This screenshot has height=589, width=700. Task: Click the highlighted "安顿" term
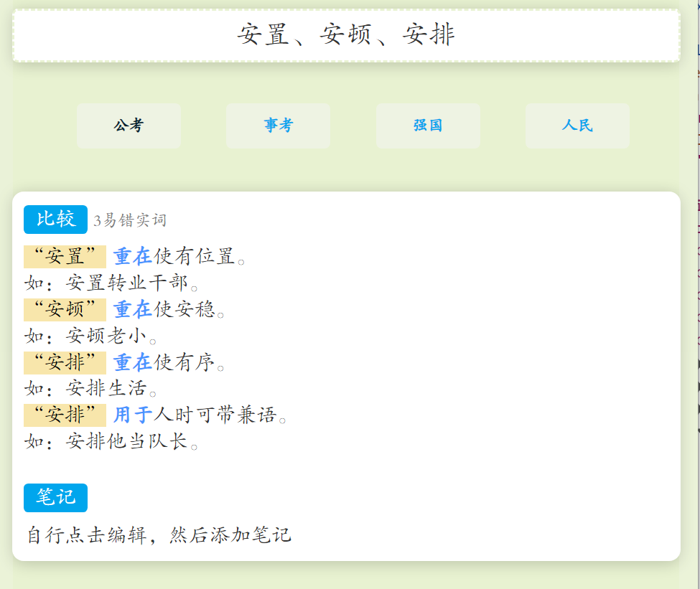65,310
